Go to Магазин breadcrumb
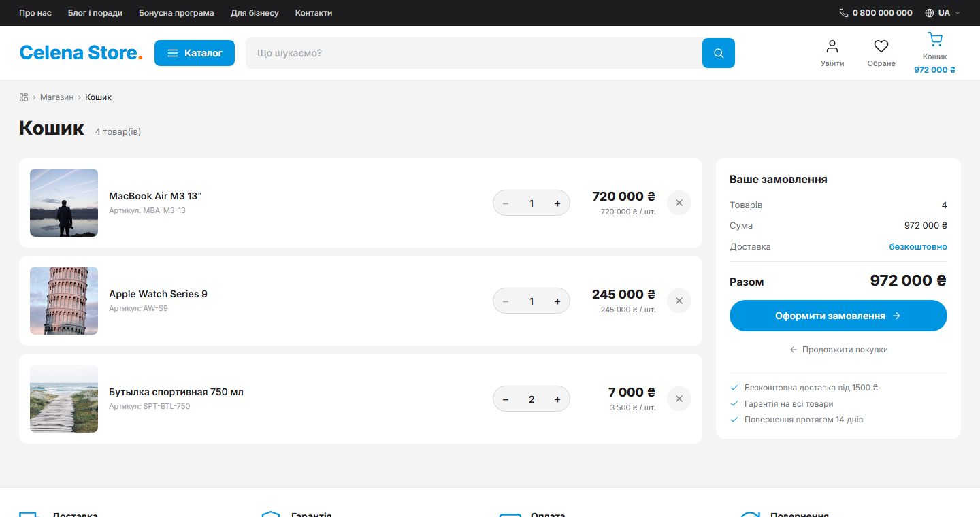The image size is (980, 517). [56, 97]
